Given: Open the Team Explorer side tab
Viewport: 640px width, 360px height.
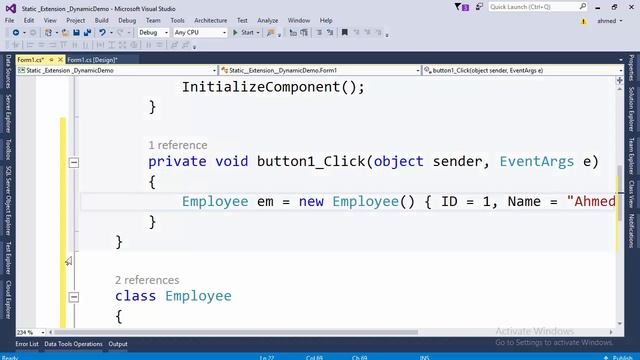Looking at the screenshot, I should click(631, 156).
